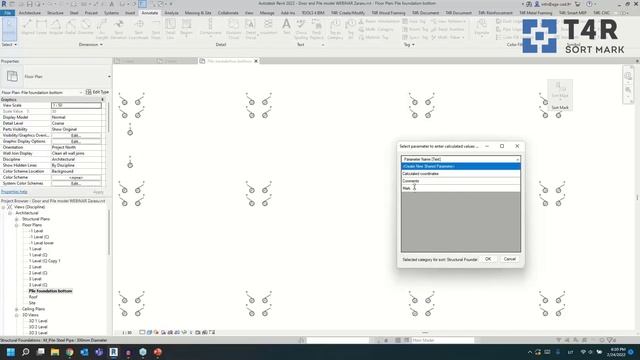Click the Edit Type button
The height and width of the screenshot is (360, 640).
pyautogui.click(x=97, y=92)
